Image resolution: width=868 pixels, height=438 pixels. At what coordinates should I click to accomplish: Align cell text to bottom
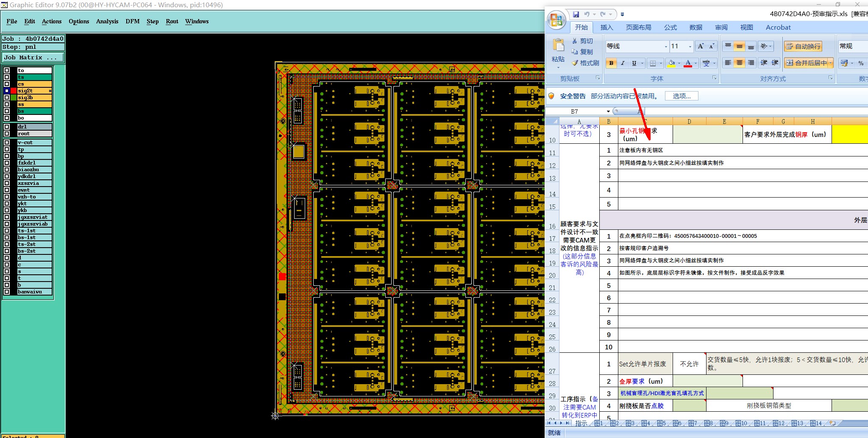pos(751,46)
